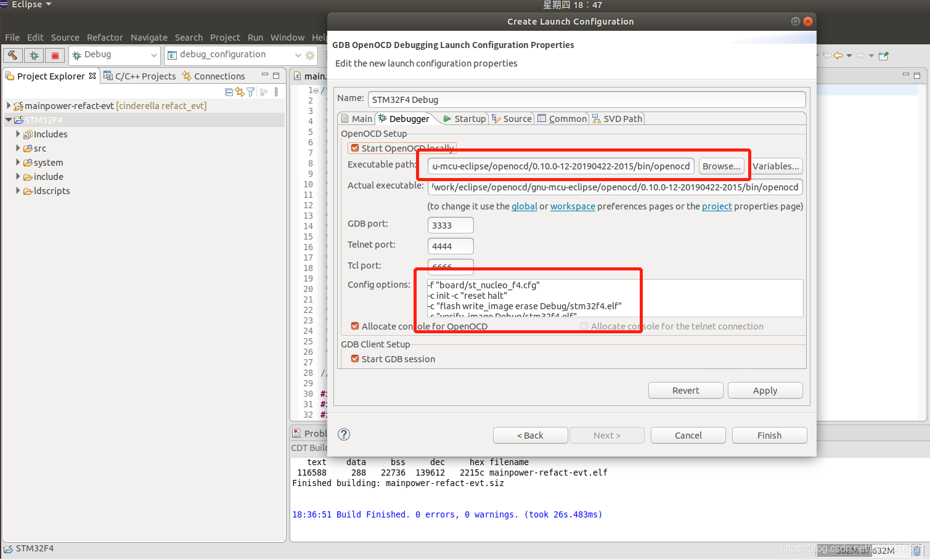The height and width of the screenshot is (560, 930).
Task: Open Eclipse application menu in top bar
Action: 31,5
